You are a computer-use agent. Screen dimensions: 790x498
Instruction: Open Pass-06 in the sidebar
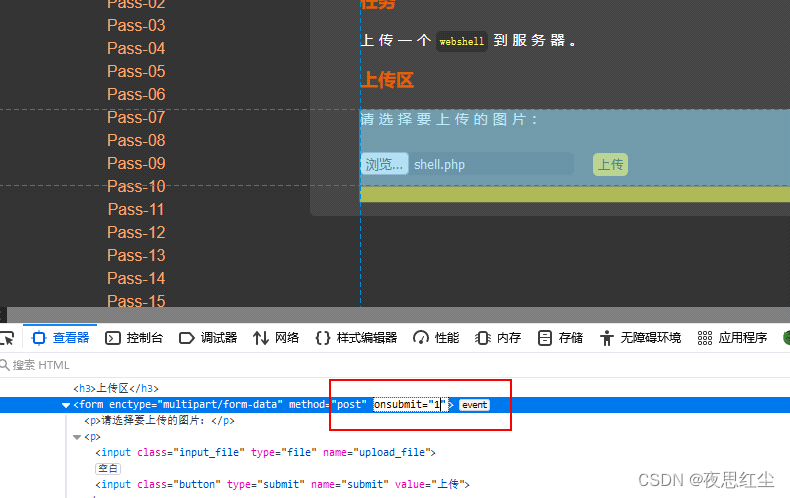click(x=136, y=94)
